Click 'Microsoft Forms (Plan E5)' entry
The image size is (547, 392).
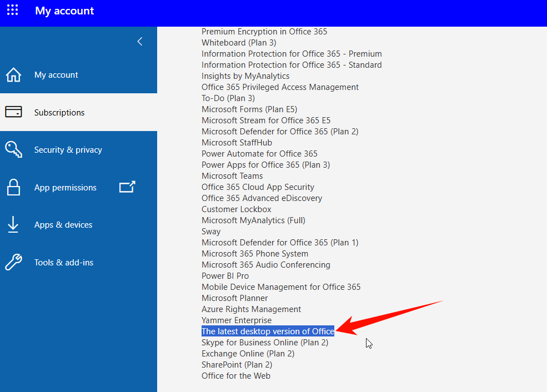249,109
